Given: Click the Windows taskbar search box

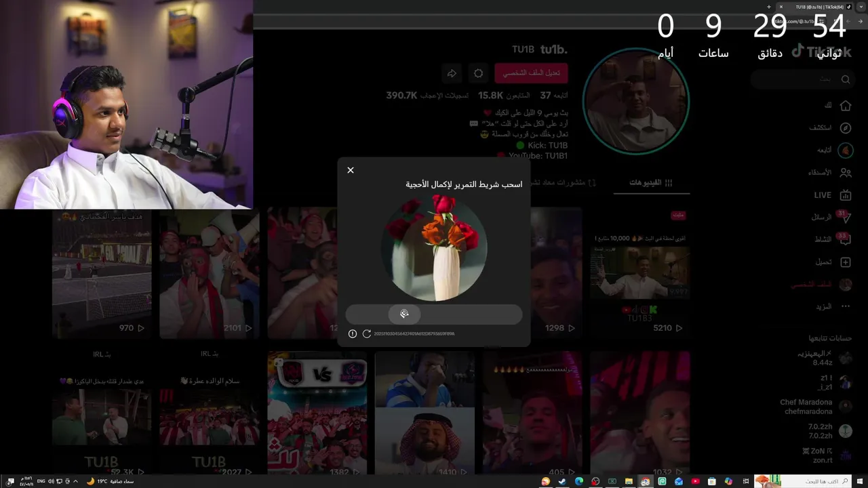Looking at the screenshot, I should pyautogui.click(x=803, y=481).
